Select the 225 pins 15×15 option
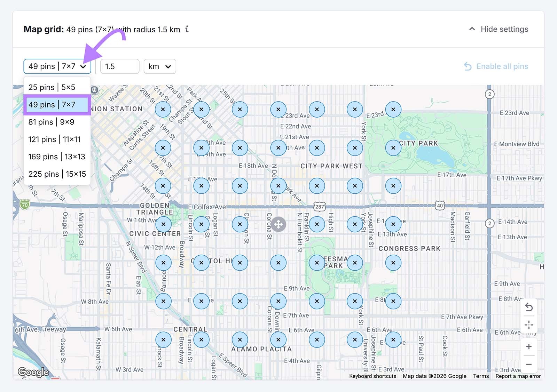Screen dimensions: 557x392 [x=57, y=174]
